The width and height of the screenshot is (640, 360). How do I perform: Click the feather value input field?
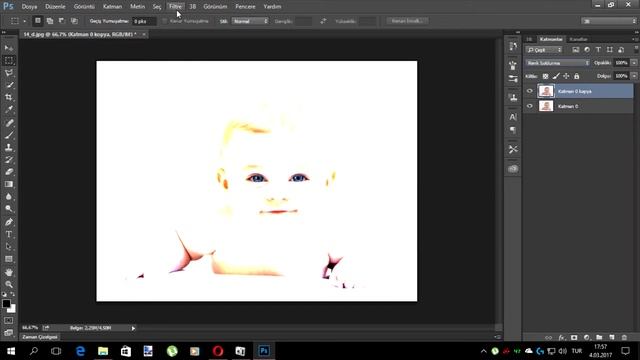click(x=144, y=21)
